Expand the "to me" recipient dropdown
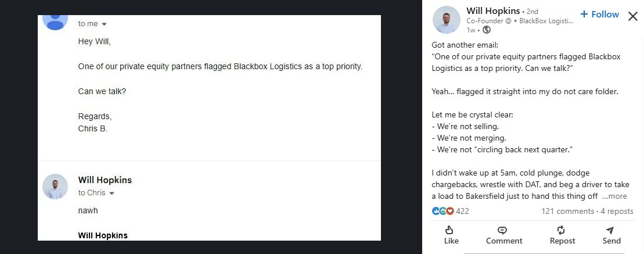The image size is (644, 254). (105, 24)
